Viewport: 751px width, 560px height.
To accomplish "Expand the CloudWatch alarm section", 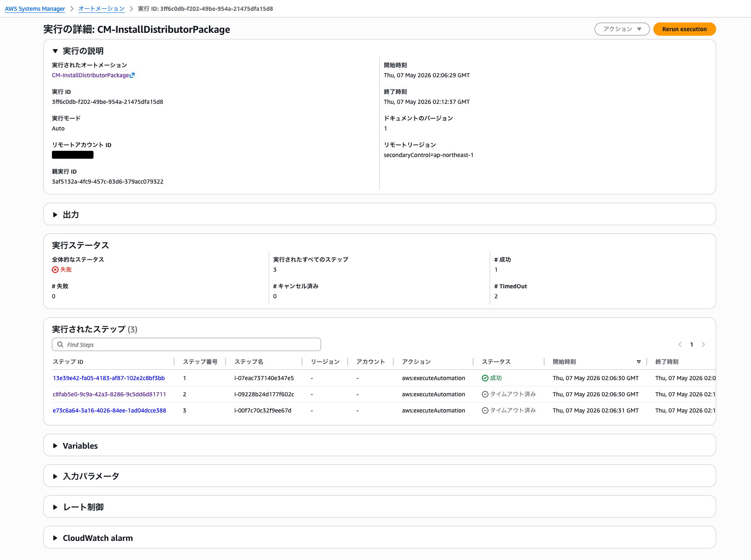I will pyautogui.click(x=55, y=538).
